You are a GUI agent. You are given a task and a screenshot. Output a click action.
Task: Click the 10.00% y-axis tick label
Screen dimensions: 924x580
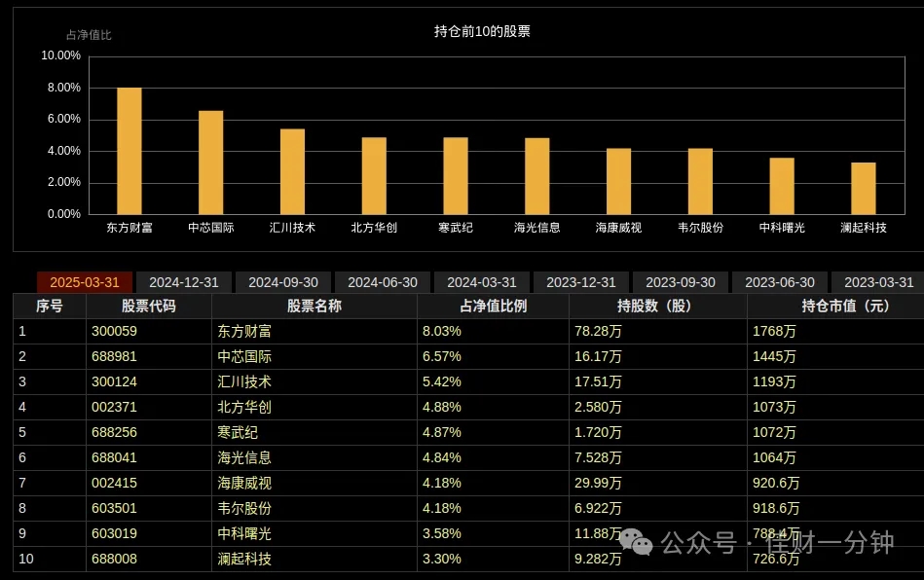click(60, 55)
